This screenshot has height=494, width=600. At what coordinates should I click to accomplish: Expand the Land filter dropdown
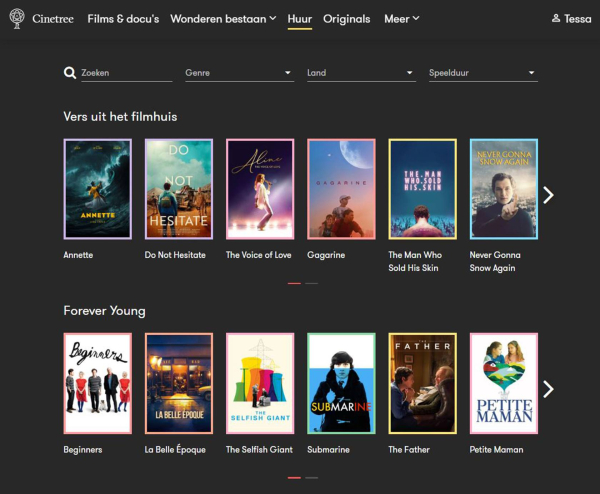click(x=360, y=73)
